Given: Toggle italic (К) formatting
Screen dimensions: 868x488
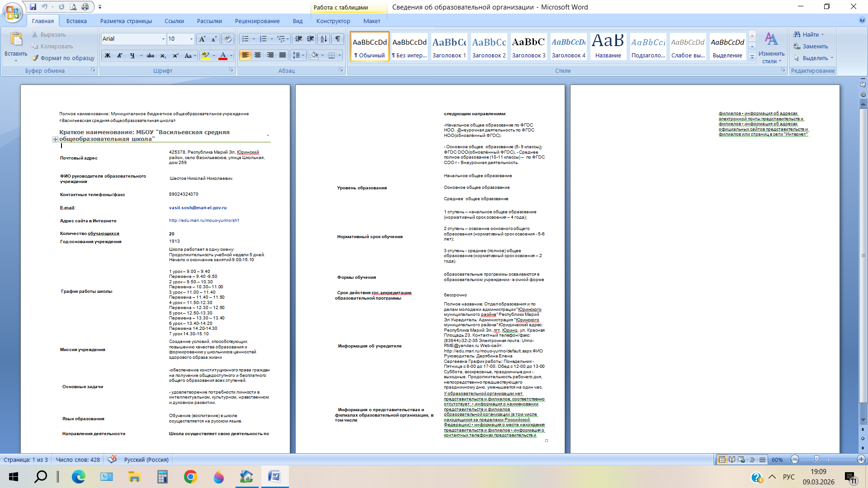Looking at the screenshot, I should 120,56.
